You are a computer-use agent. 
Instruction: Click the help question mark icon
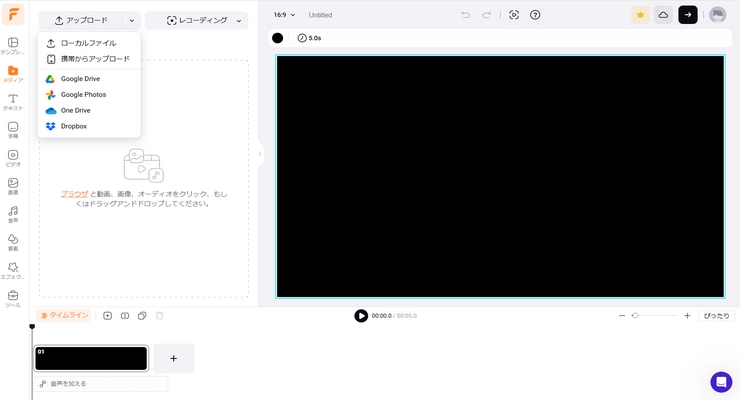pyautogui.click(x=535, y=15)
